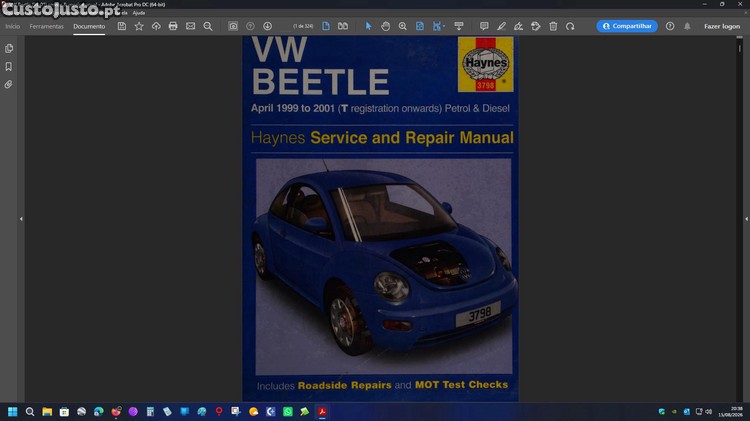Screen dimensions: 750x421
Task: Switch to the Ferramentas tab
Action: coord(46,26)
